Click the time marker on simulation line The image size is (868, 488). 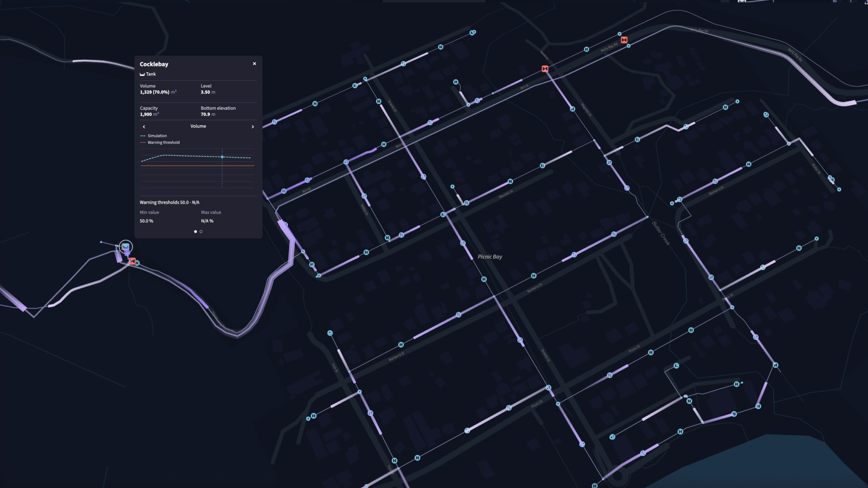(222, 157)
